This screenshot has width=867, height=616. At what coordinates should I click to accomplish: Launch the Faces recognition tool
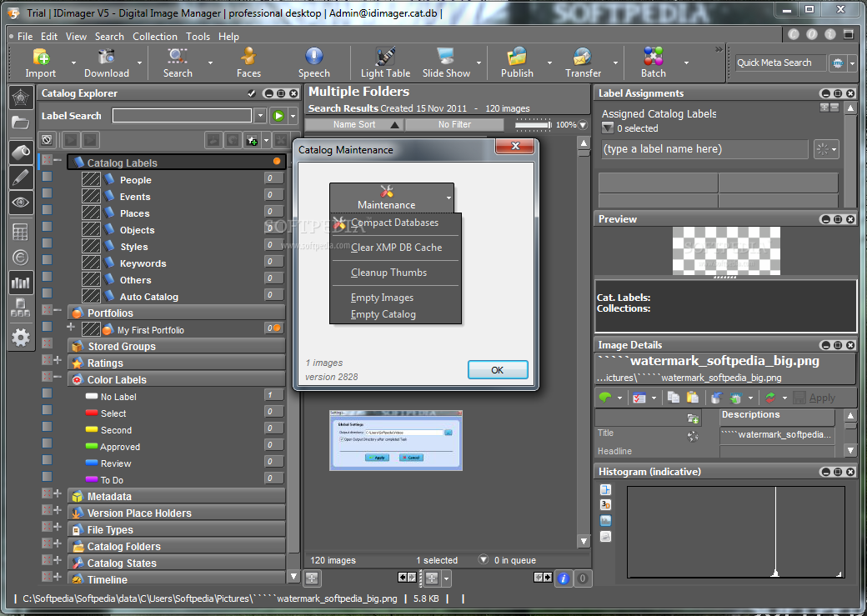pos(248,63)
